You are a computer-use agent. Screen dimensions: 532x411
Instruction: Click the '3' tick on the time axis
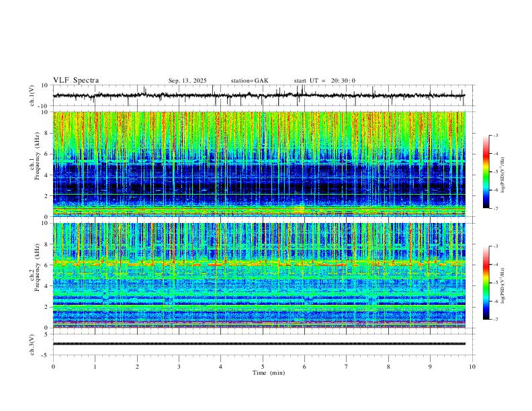(x=179, y=367)
